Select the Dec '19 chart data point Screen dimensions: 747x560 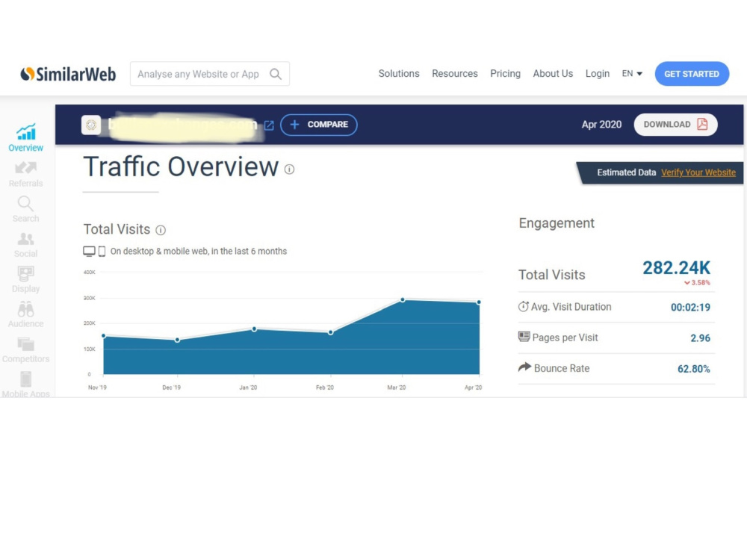pyautogui.click(x=177, y=340)
